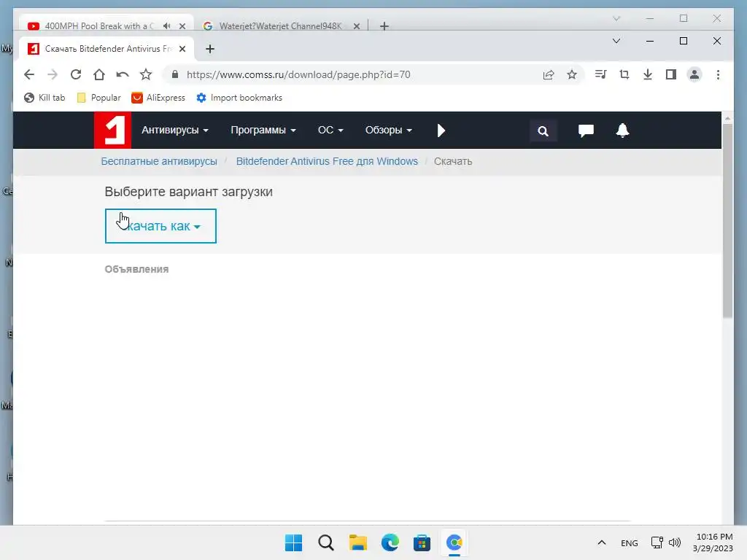Open the comments speech bubble icon
The height and width of the screenshot is (560, 747).
(586, 131)
